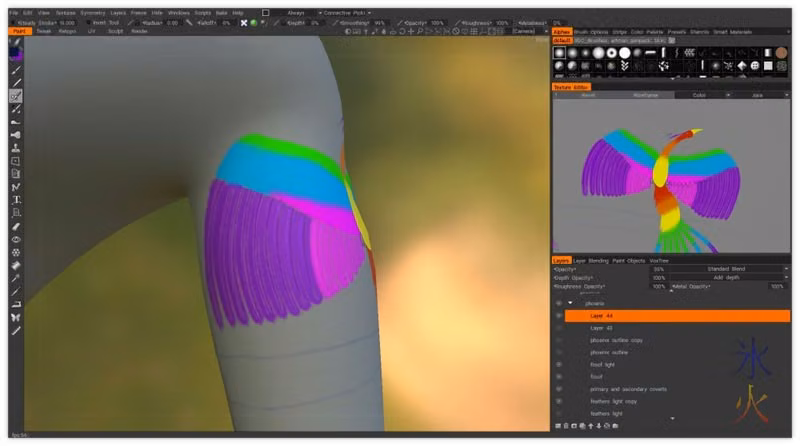The height and width of the screenshot is (446, 800).
Task: Click the small icon after brush folder path
Action: pos(672,40)
